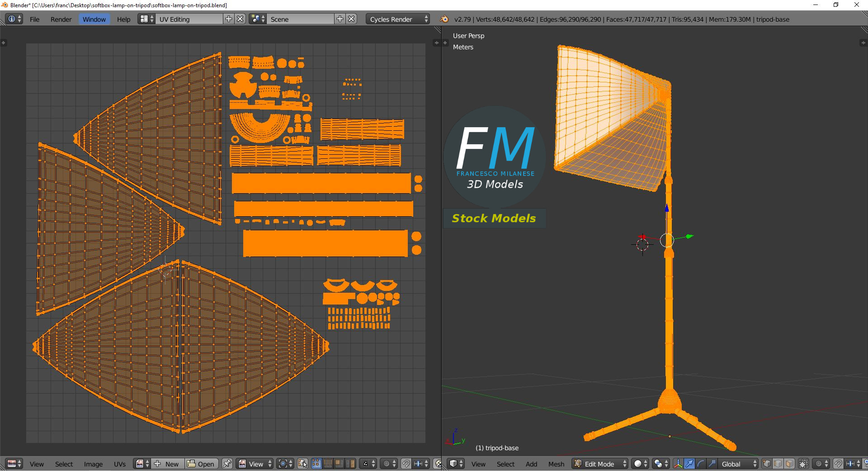Viewport: 868px width, 471px height.
Task: Open the Cycles Render engine dropdown
Action: point(397,19)
